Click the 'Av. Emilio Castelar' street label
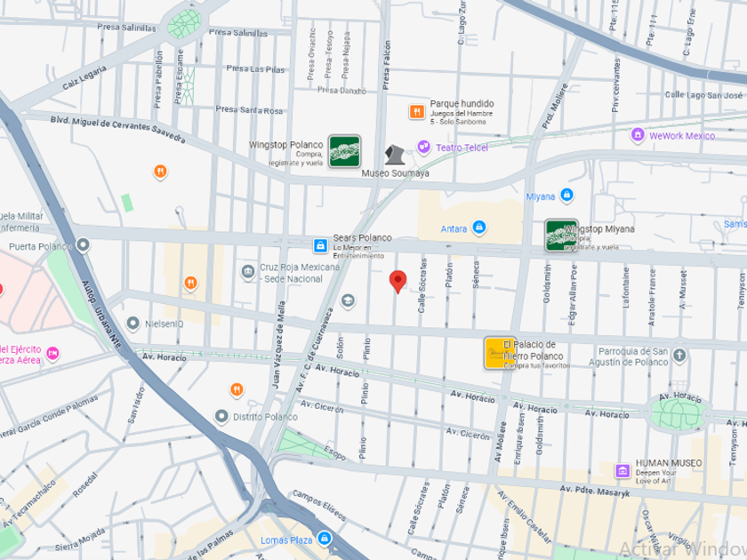The width and height of the screenshot is (747, 560). [x=524, y=517]
